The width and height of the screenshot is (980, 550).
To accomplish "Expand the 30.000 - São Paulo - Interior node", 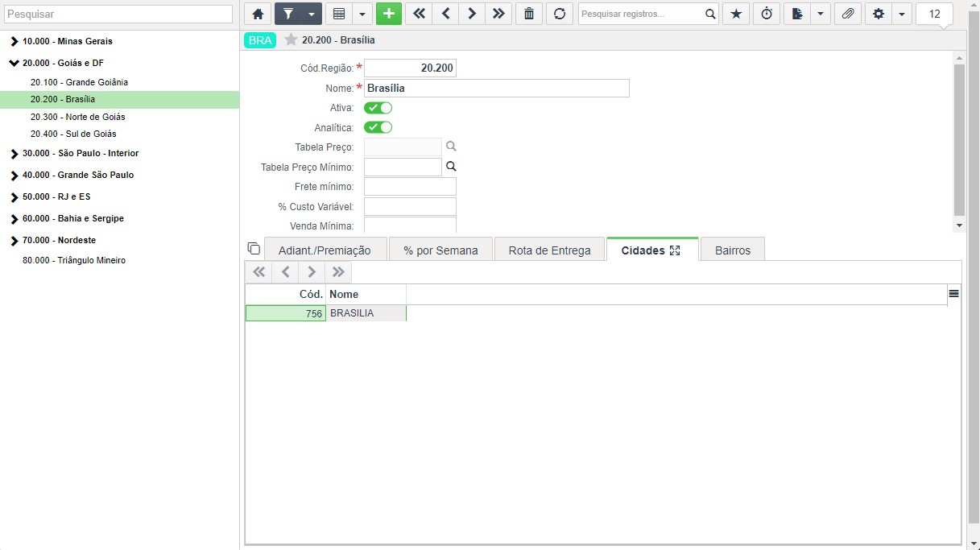I will pyautogui.click(x=14, y=153).
